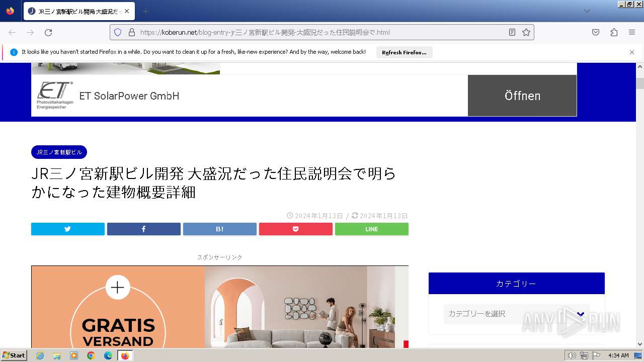Screen dimensions: 644x362
Task: Go forward with the forward arrow
Action: (x=30, y=32)
